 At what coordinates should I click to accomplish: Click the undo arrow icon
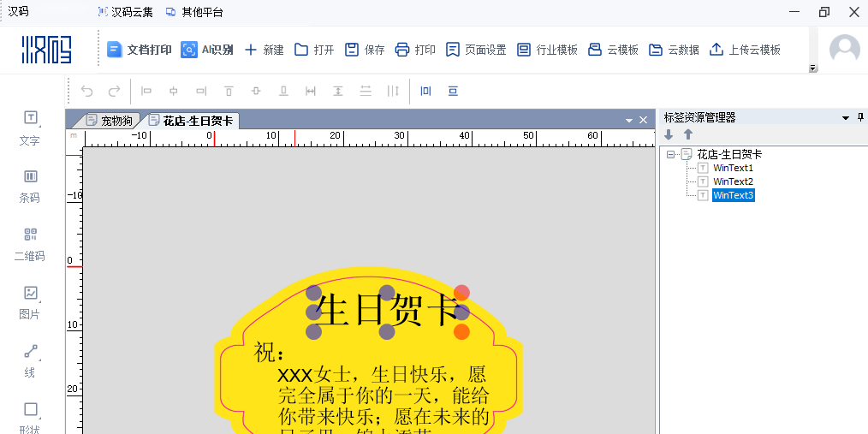(x=87, y=92)
